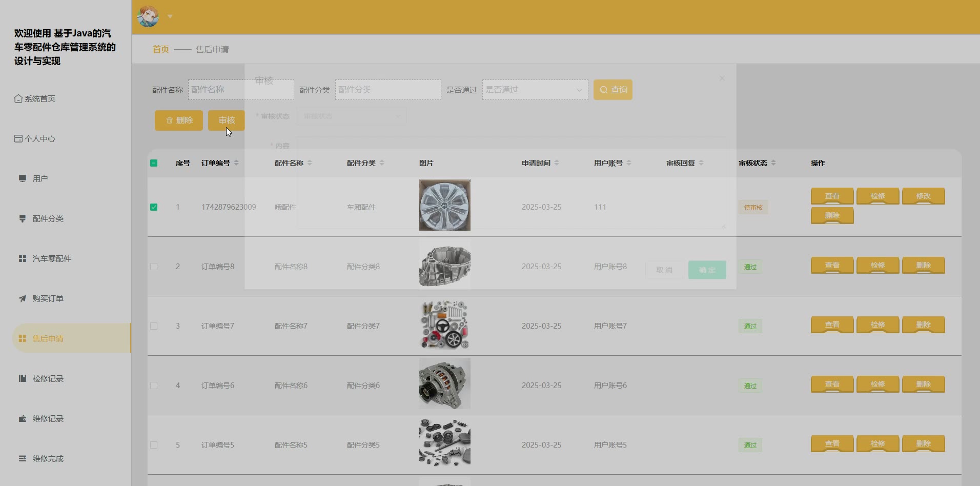Open the wheel hub thumbnail image
The image size is (980, 486).
coord(444,205)
